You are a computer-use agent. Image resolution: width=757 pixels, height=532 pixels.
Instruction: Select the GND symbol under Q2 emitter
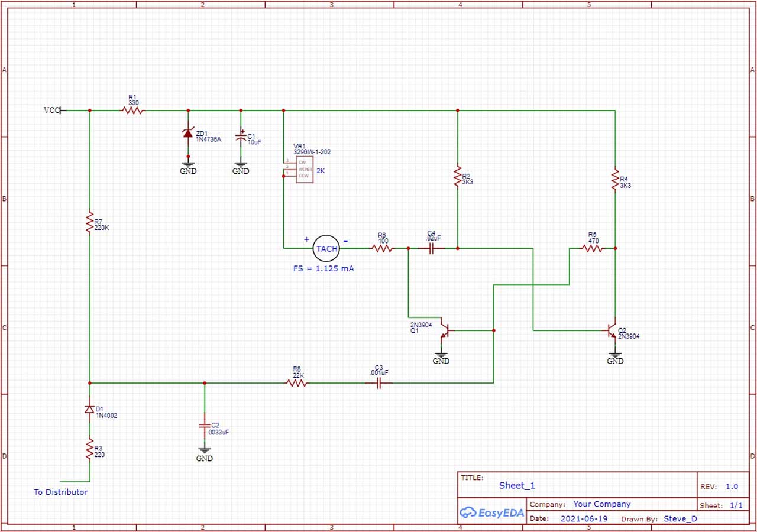615,356
